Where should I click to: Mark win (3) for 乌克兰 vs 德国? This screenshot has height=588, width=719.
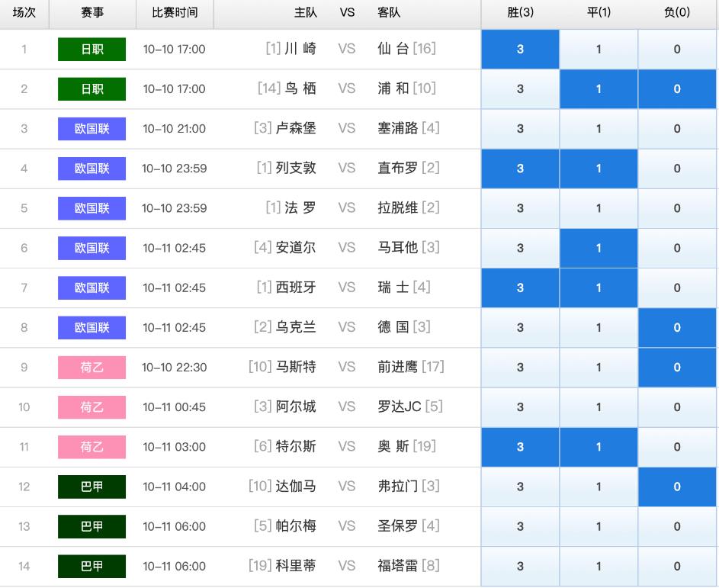520,327
